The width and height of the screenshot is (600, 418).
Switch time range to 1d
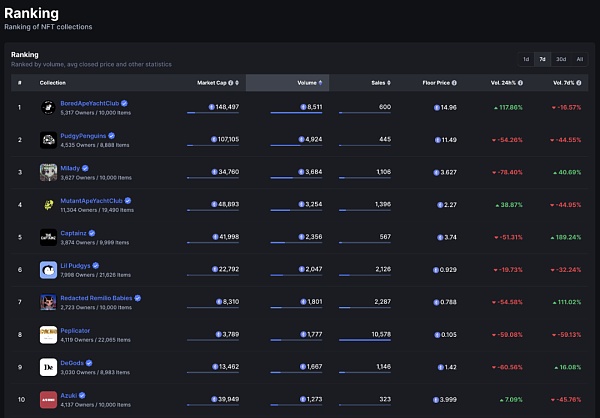click(x=526, y=59)
